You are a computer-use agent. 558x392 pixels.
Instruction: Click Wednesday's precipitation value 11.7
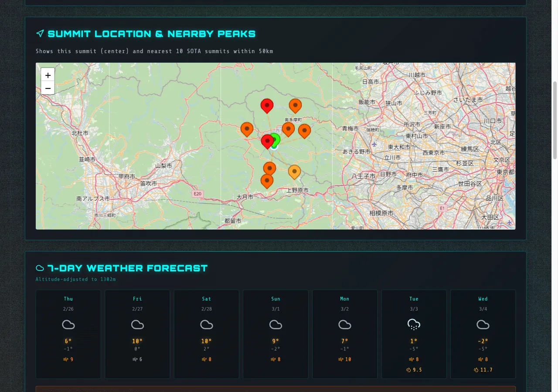click(x=483, y=370)
